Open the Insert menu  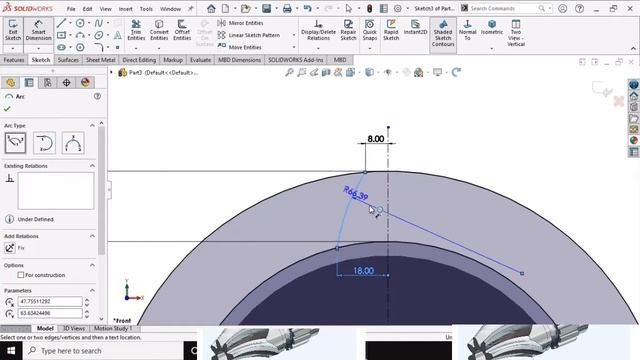125,9
